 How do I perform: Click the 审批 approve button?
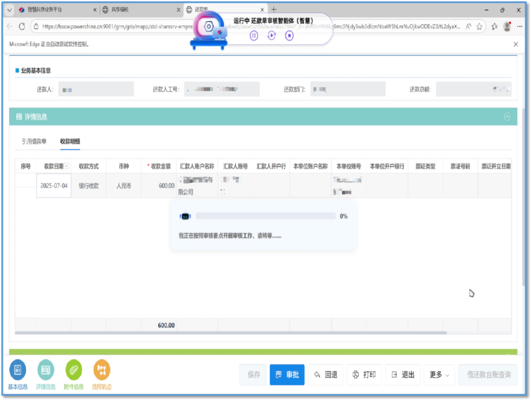(287, 375)
